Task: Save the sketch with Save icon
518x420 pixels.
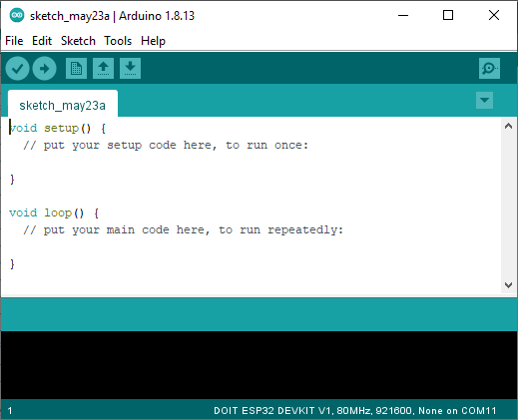Action: (x=130, y=69)
